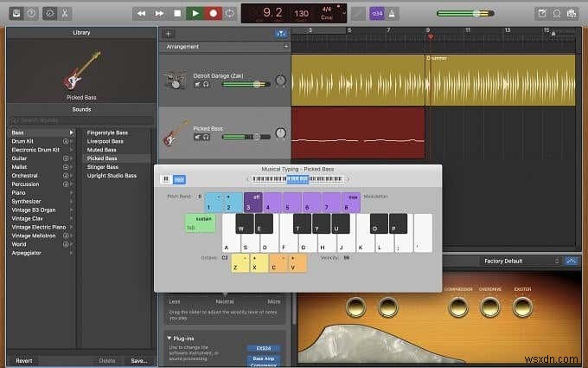Toggle Smart Controls button in toolbar
Viewport: 588px width, 368px height.
coord(49,14)
